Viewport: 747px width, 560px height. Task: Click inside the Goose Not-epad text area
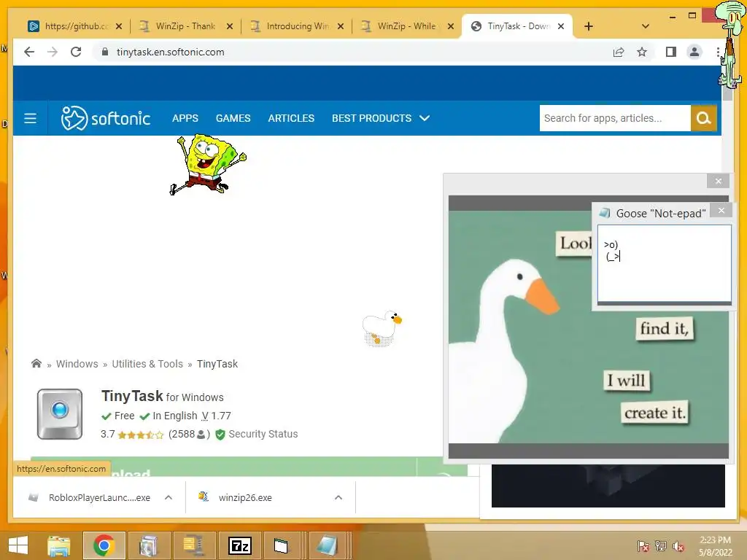[664, 263]
